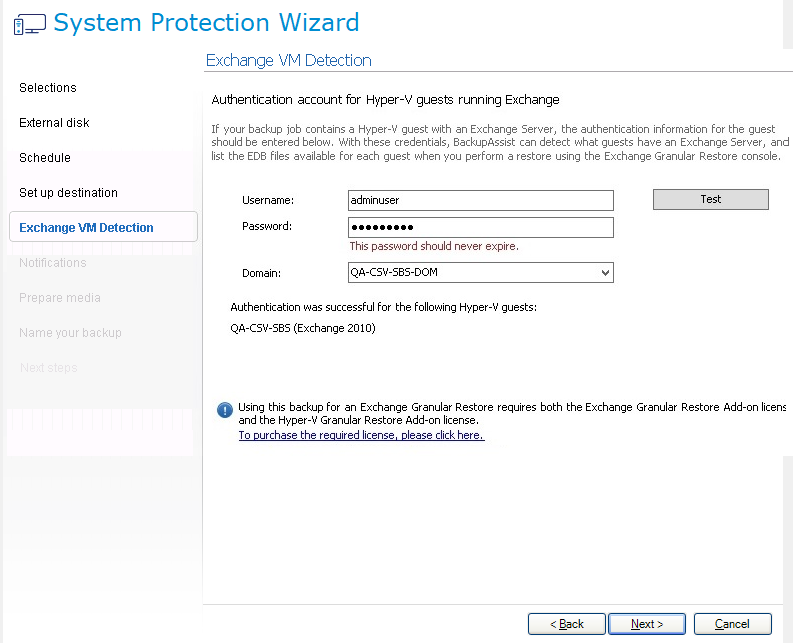
Task: Click the blue information icon beside license note
Action: 225,408
